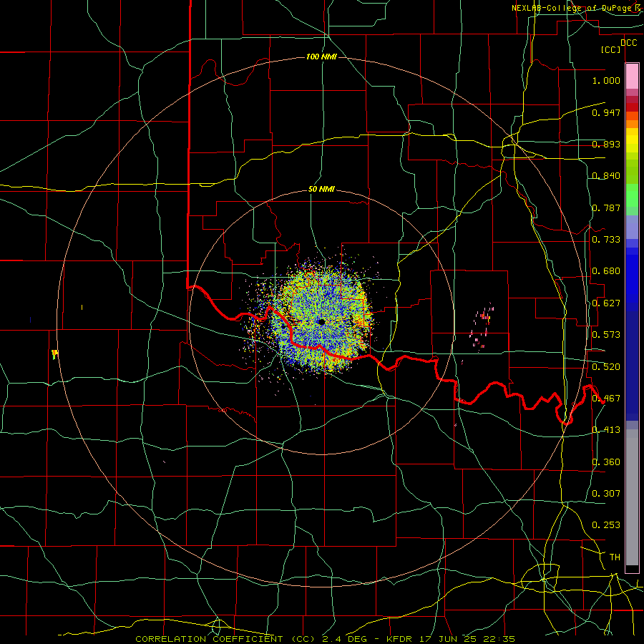Screen dimensions: 644x644
Task: Click the 100 NMI range ring label
Action: coord(321,57)
